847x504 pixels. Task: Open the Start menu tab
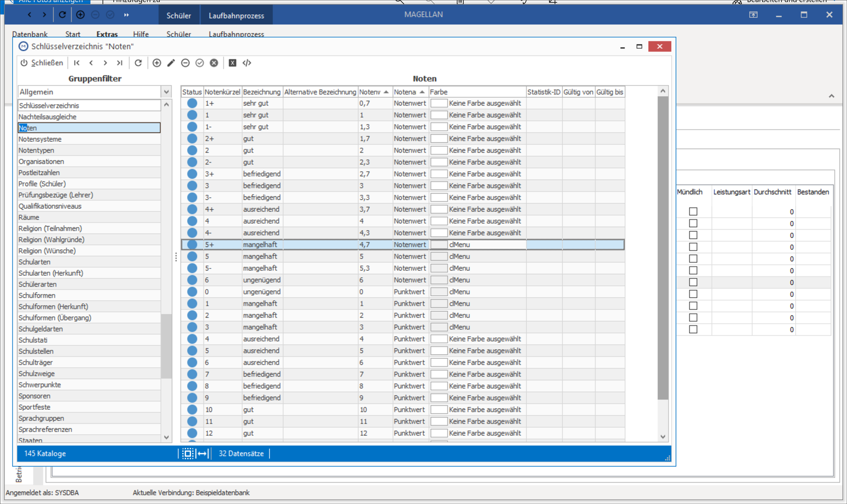[x=73, y=34]
